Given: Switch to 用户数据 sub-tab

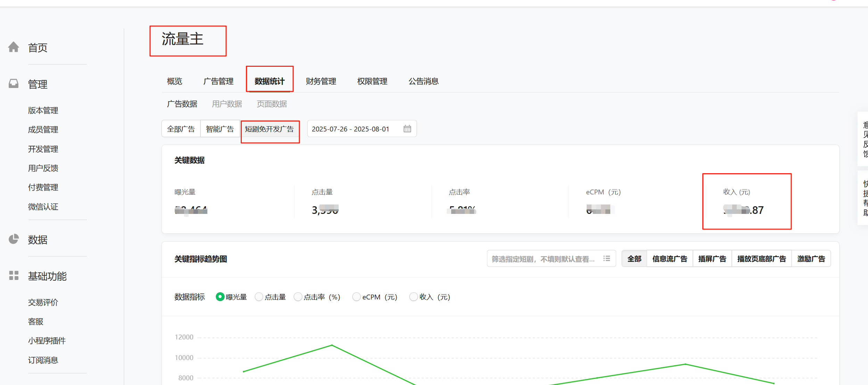Looking at the screenshot, I should point(227,104).
